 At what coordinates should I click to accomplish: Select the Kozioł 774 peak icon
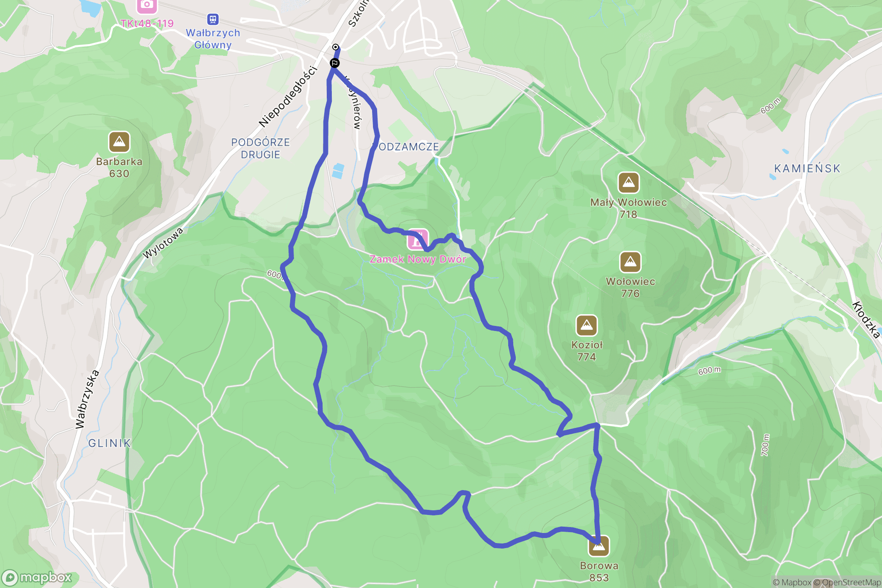pos(587,325)
